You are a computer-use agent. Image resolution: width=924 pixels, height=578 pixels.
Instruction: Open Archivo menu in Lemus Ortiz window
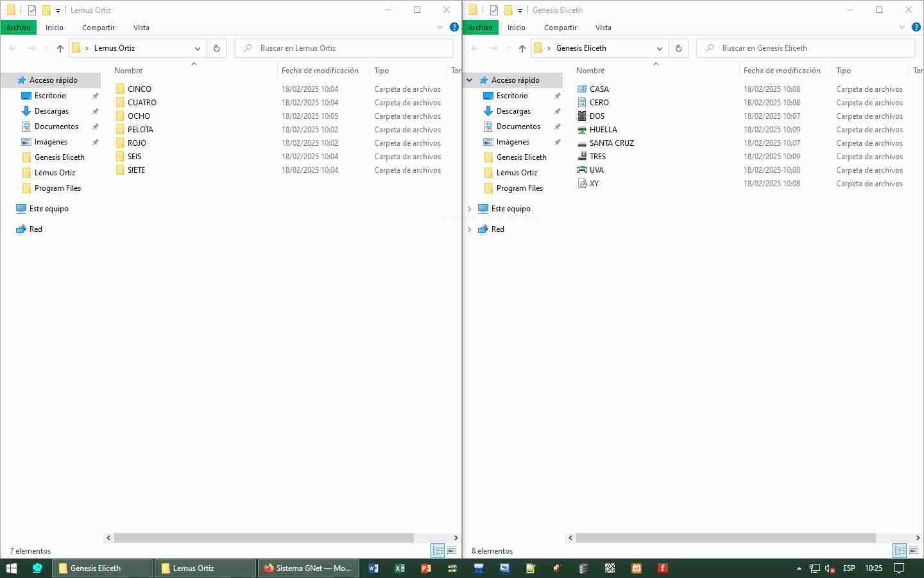[19, 28]
